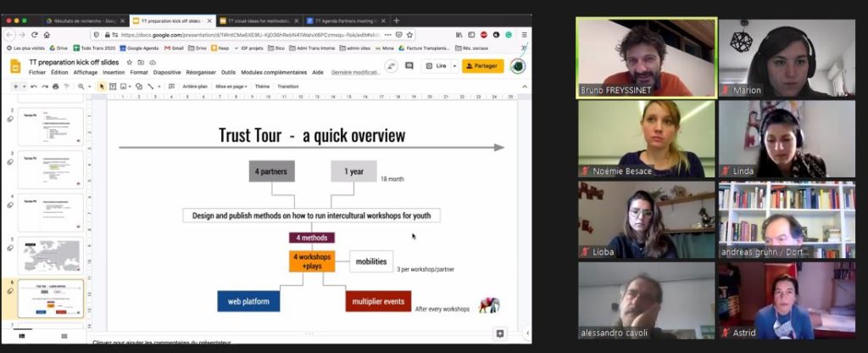This screenshot has width=868, height=353.
Task: Click the Transition button
Action: click(288, 87)
